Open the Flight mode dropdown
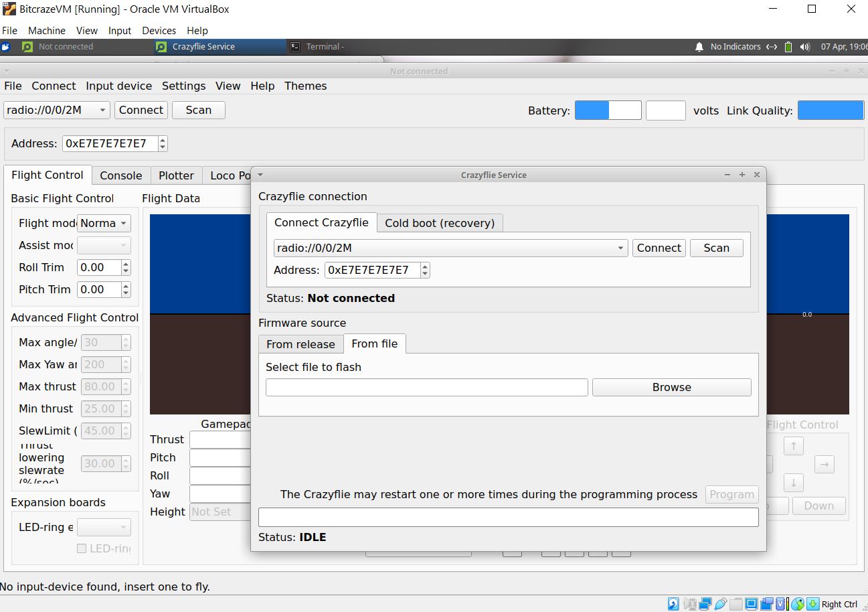Image resolution: width=868 pixels, height=612 pixels. pos(104,223)
